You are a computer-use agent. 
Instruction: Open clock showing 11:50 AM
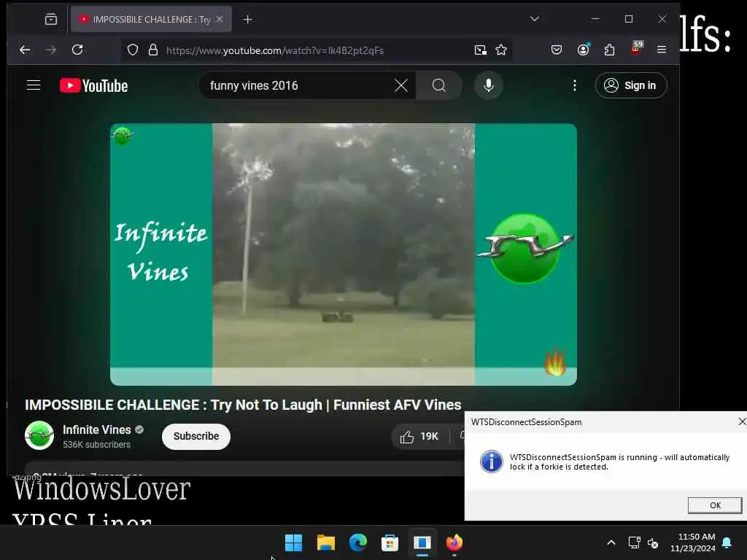[x=693, y=542]
